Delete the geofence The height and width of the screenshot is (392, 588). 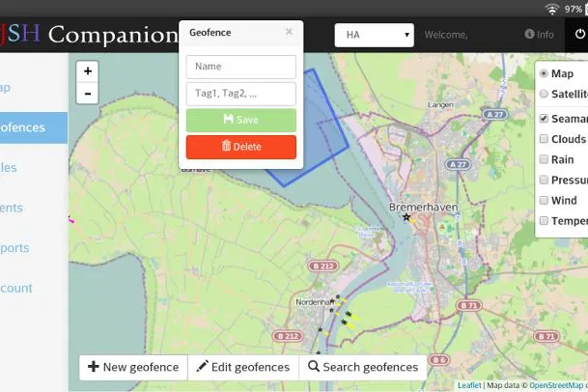(241, 147)
